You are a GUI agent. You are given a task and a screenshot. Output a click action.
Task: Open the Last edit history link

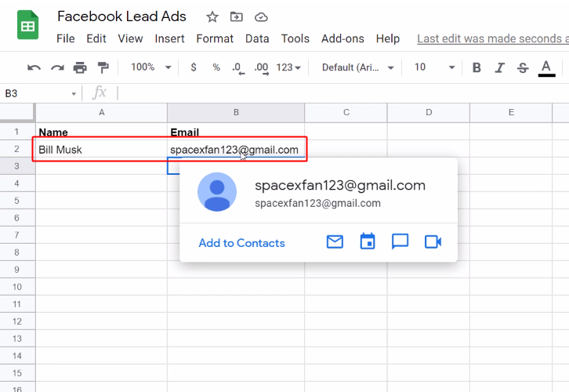pos(493,38)
